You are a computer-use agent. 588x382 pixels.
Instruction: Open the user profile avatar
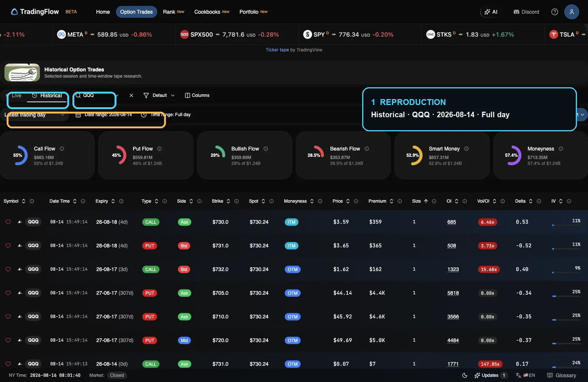tap(571, 12)
